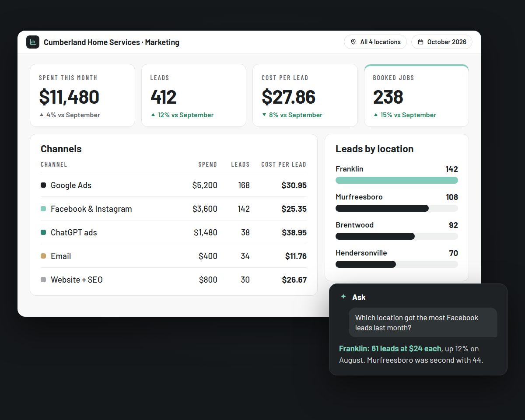Click the $3,600 spend value
Image resolution: width=525 pixels, height=420 pixels.
pos(205,209)
